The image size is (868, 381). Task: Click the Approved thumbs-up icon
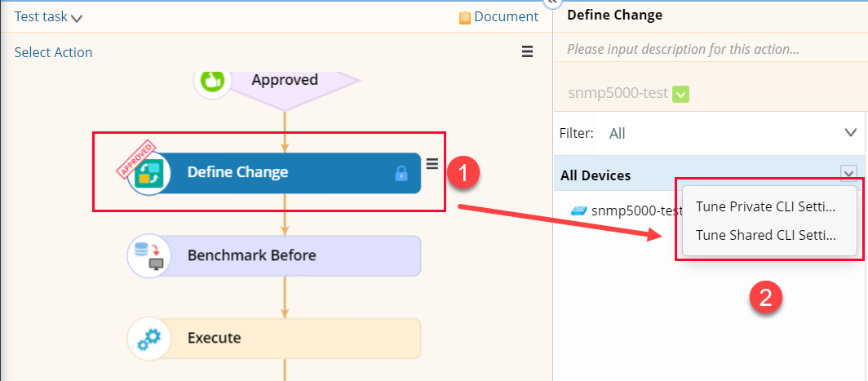tap(212, 81)
